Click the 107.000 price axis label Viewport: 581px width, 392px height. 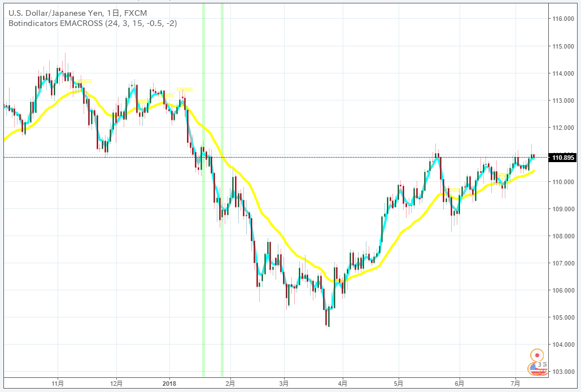click(563, 263)
